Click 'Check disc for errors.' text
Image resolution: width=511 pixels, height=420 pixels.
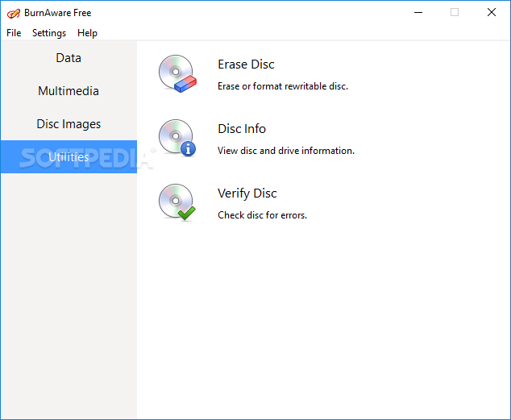(x=262, y=215)
